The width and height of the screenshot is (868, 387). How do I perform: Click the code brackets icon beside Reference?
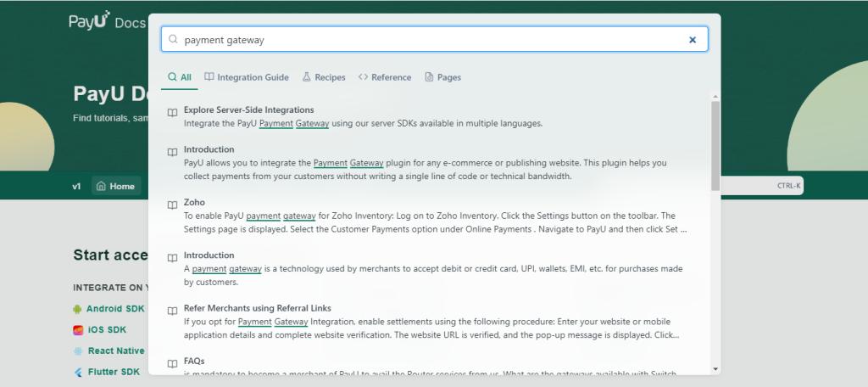363,77
